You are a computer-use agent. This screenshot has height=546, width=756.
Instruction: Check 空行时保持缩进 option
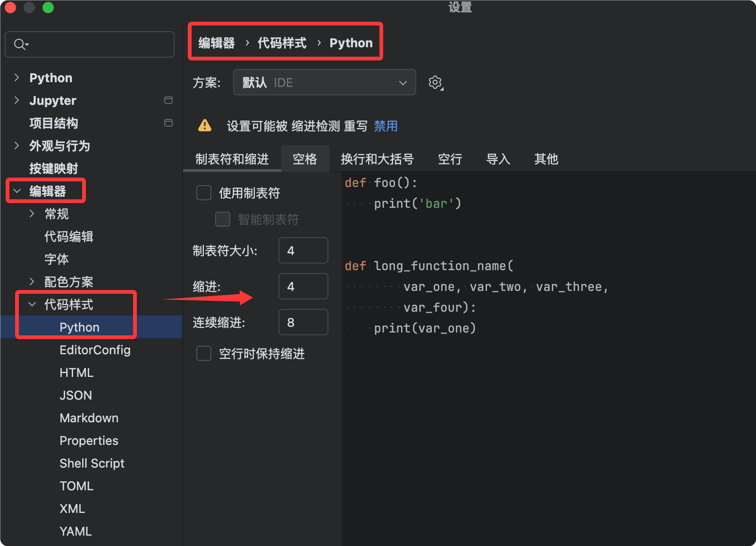click(x=204, y=353)
